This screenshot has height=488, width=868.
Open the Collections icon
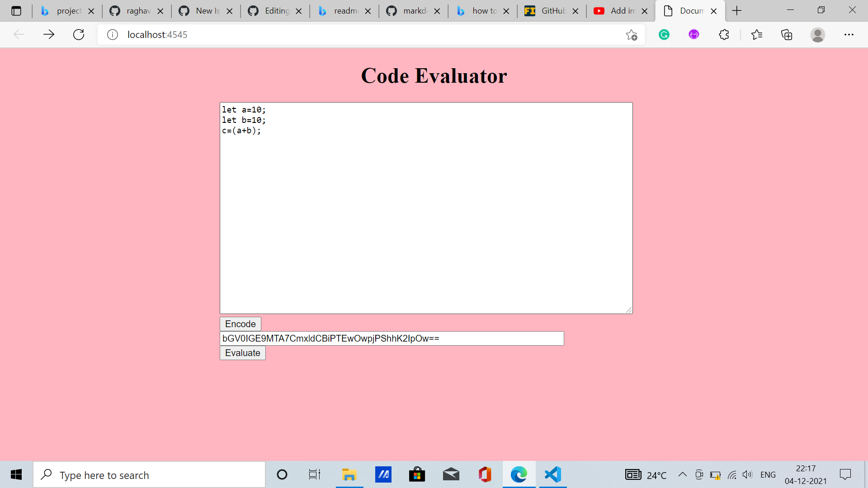[787, 34]
